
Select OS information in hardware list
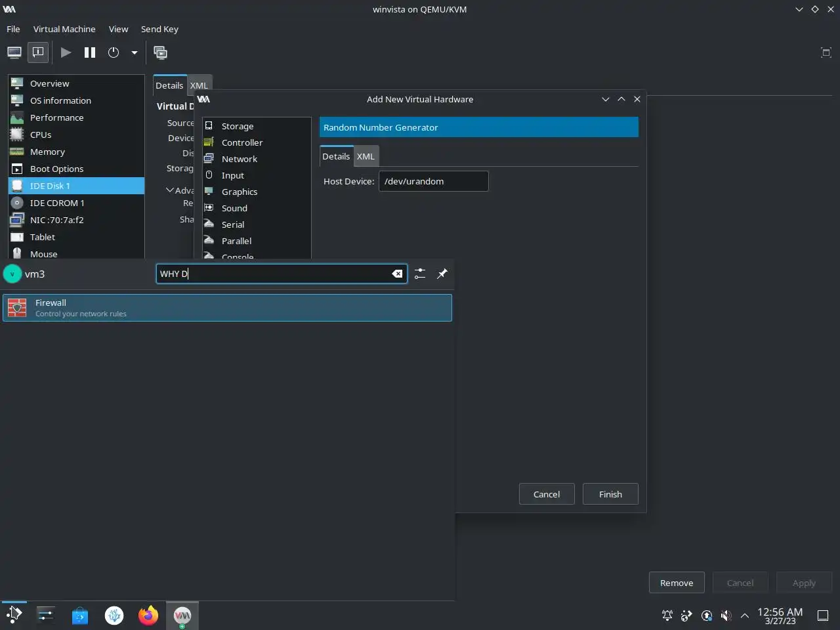[x=76, y=100]
